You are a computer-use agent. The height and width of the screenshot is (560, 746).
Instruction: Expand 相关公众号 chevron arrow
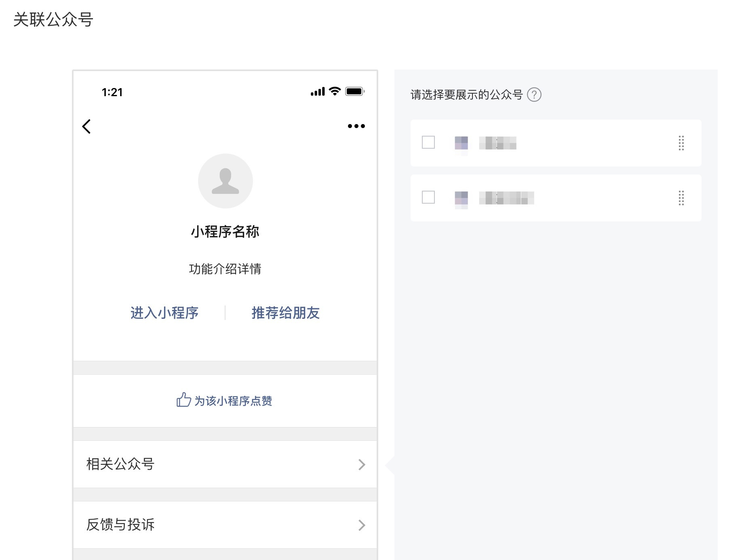pos(362,465)
